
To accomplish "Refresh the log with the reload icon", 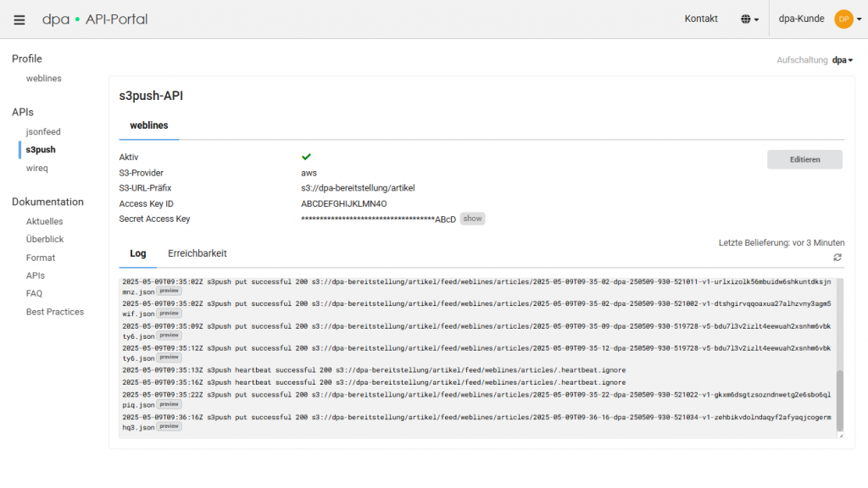I will tap(837, 258).
